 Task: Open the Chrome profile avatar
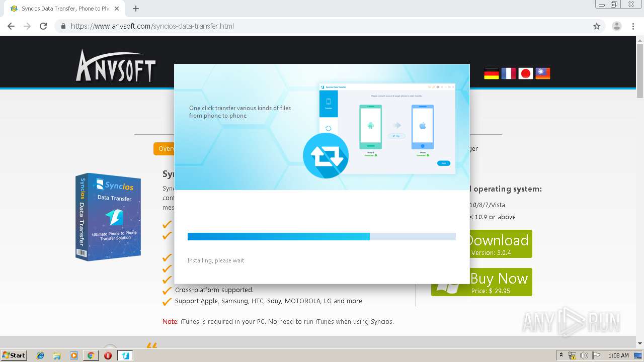617,26
